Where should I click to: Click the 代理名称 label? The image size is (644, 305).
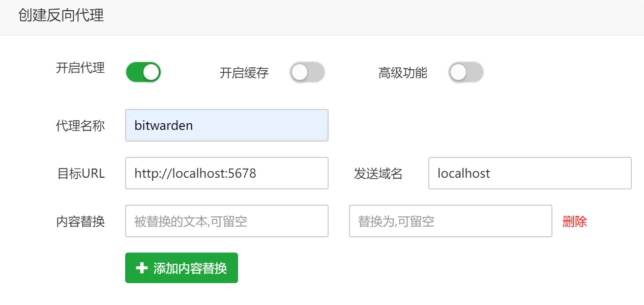point(80,126)
